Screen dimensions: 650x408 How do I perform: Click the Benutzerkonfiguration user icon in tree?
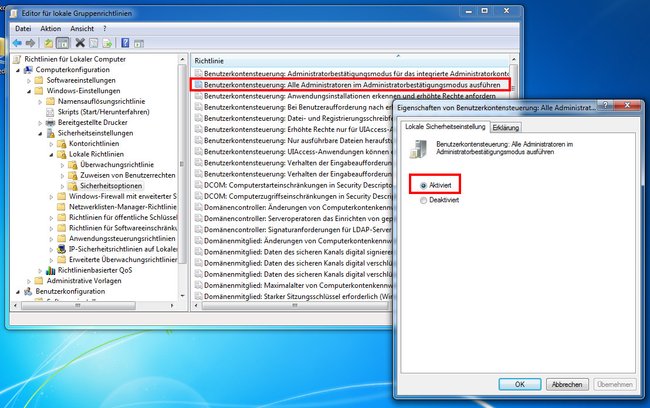[28, 291]
